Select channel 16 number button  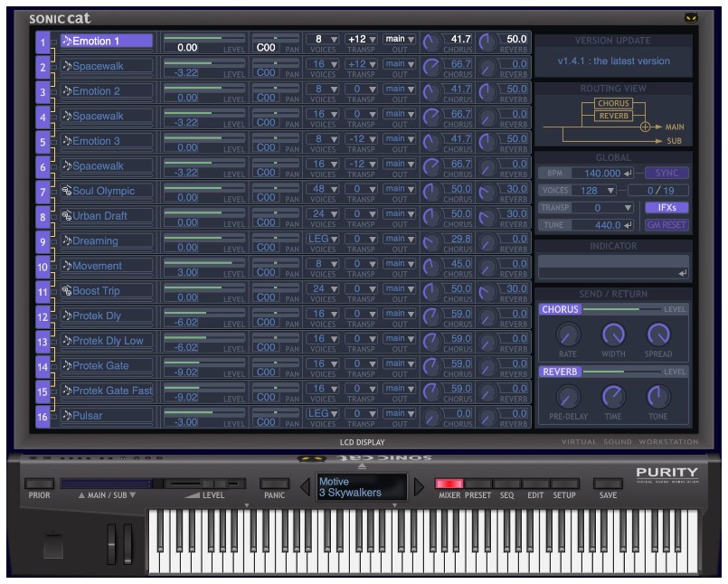pyautogui.click(x=43, y=417)
